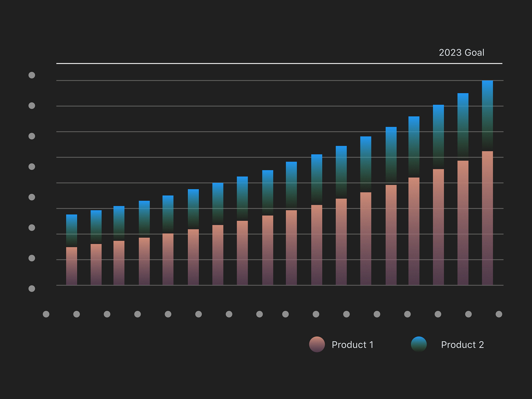Click the Product 2 legend label
The image size is (532, 399).
(463, 344)
